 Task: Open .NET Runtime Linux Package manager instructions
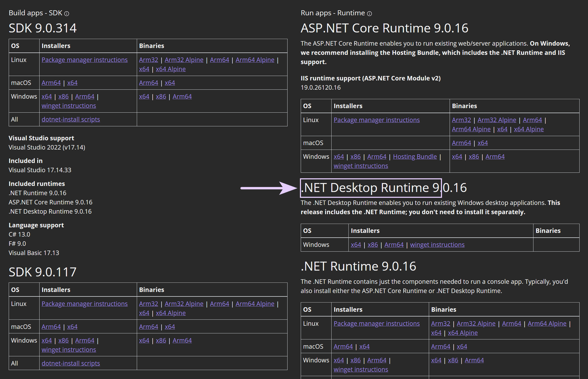(377, 324)
